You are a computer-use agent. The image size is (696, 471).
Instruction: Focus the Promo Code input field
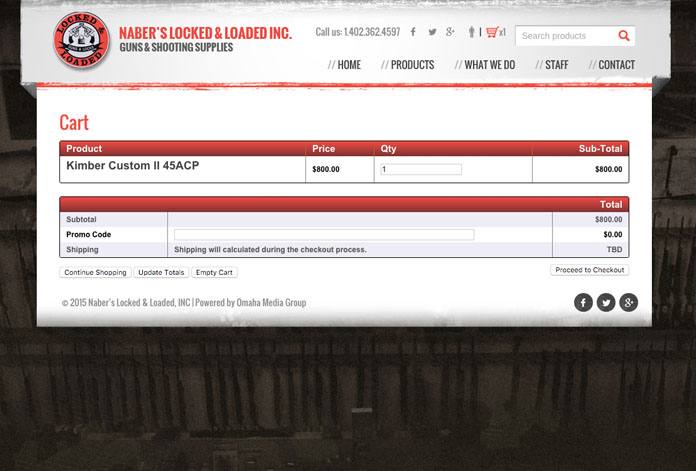click(x=324, y=235)
